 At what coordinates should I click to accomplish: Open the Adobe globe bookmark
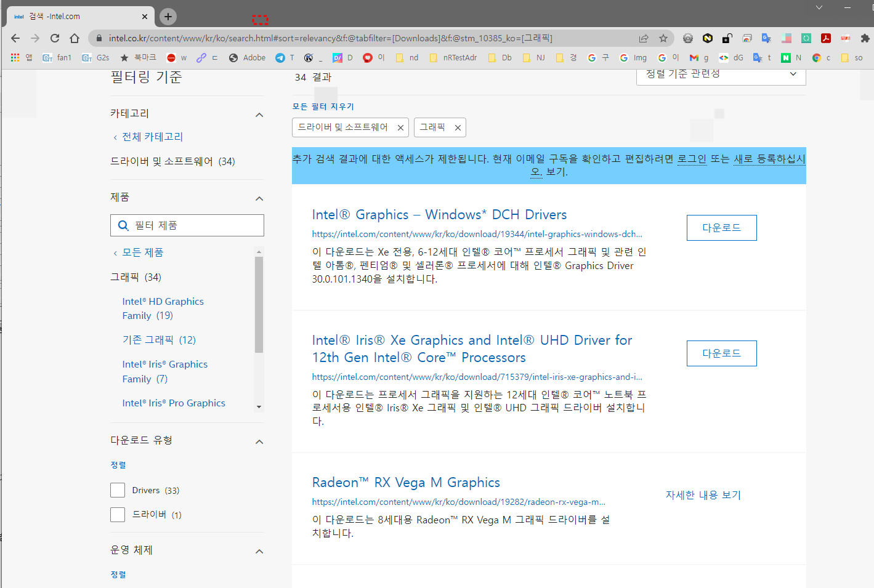tap(247, 57)
